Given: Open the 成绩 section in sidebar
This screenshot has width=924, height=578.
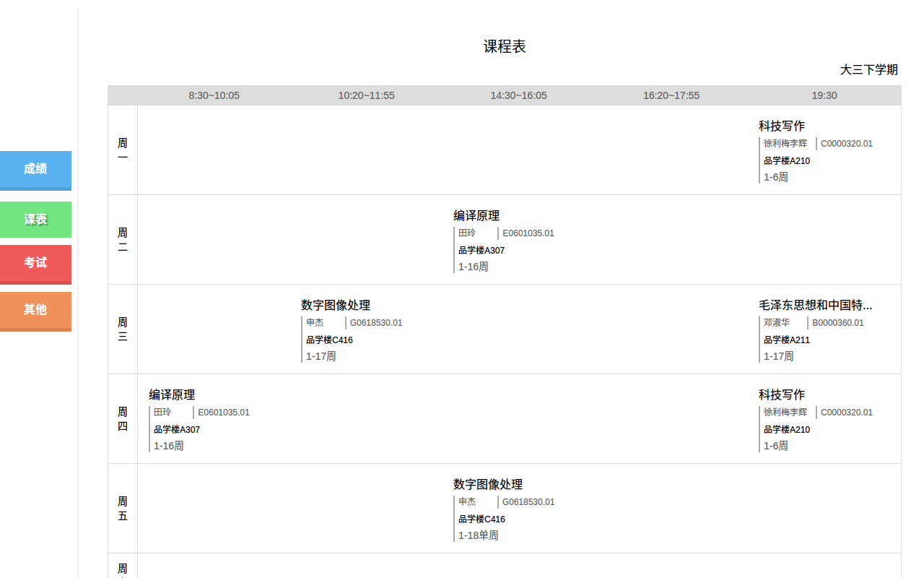Looking at the screenshot, I should point(35,170).
